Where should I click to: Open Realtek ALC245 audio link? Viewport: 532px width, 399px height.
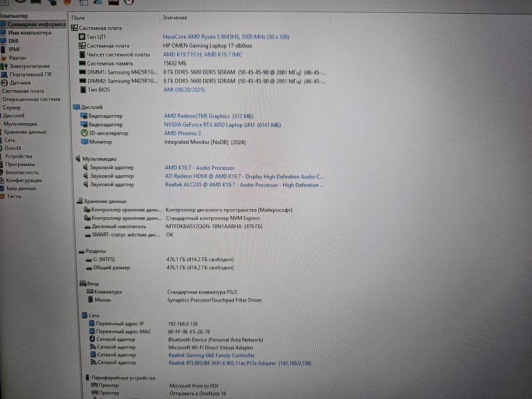coord(244,185)
